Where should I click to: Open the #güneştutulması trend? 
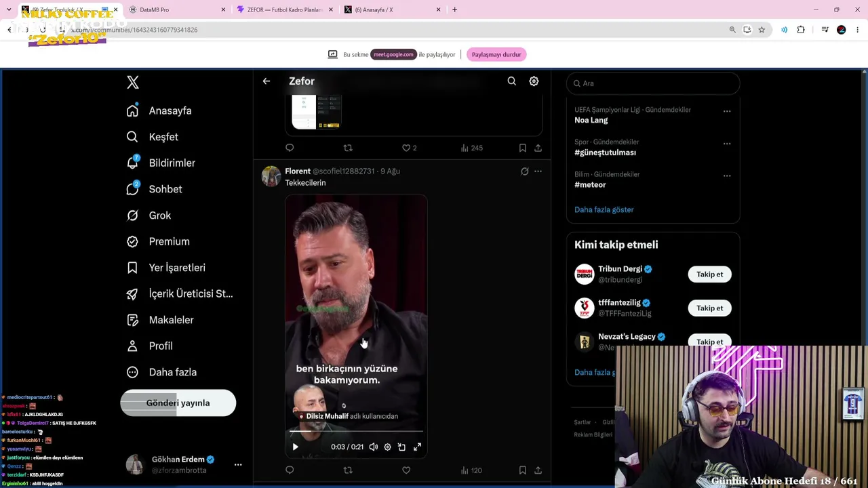605,153
